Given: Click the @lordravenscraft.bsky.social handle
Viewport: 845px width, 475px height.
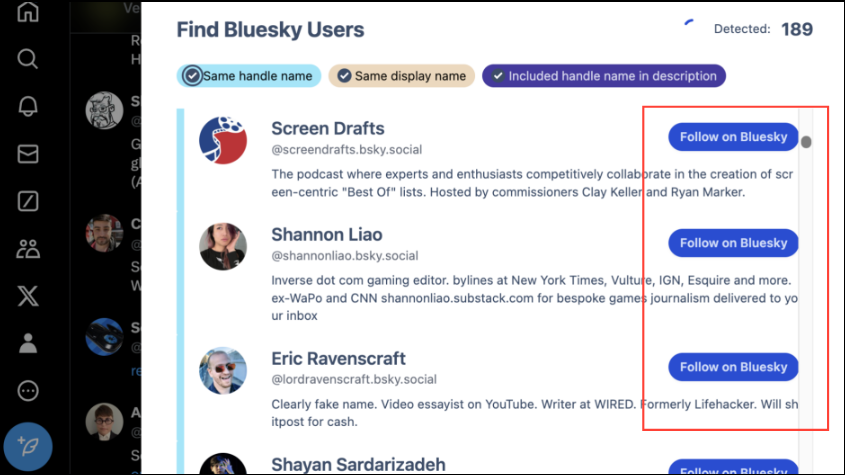Looking at the screenshot, I should click(354, 380).
